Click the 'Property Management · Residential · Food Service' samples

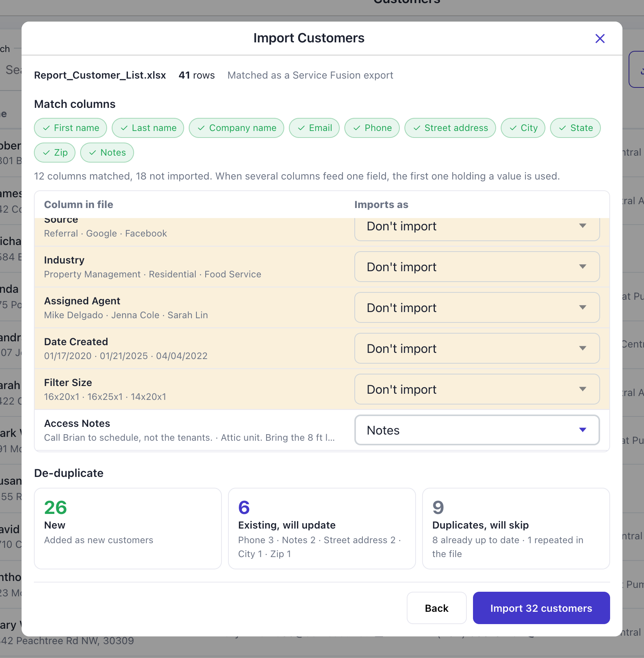pyautogui.click(x=153, y=274)
